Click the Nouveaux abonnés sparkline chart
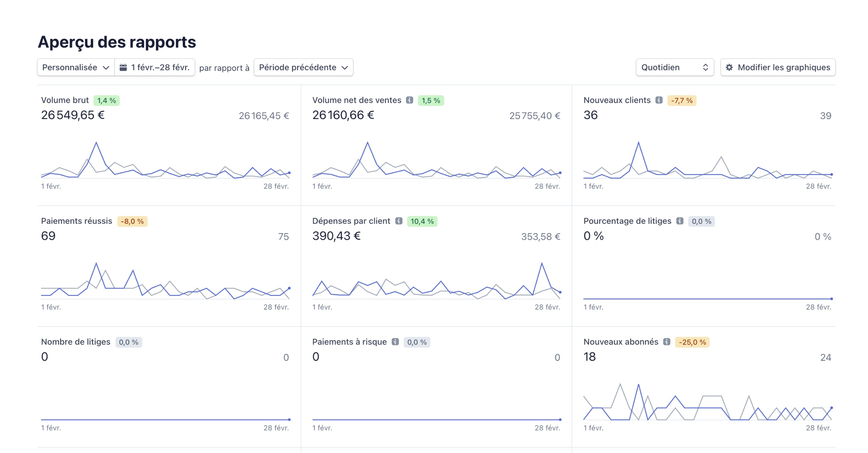 click(x=707, y=403)
